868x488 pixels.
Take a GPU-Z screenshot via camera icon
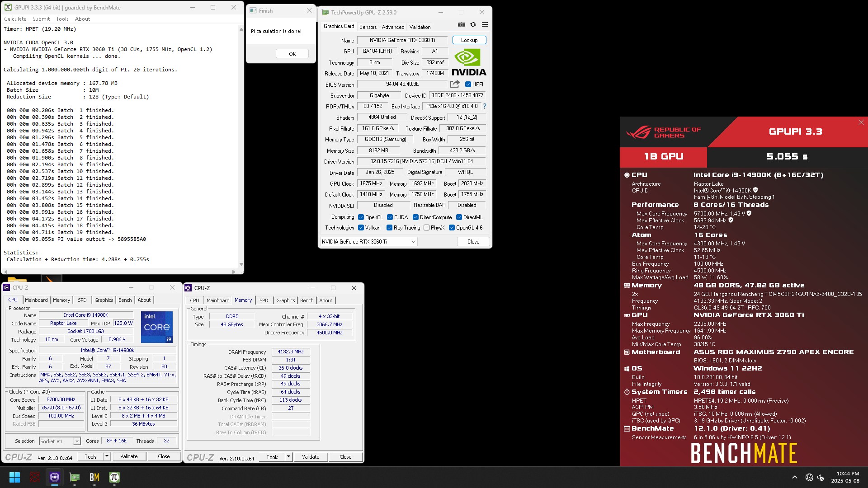click(x=461, y=25)
